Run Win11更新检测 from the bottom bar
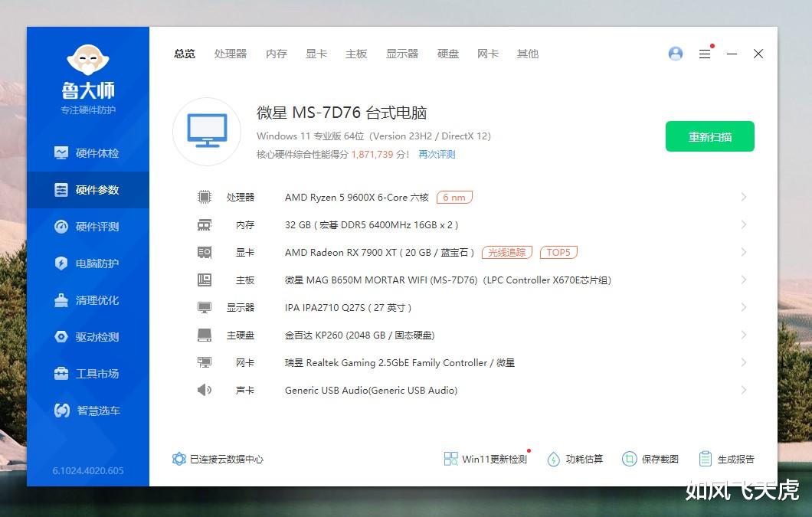Viewport: 812px width, 517px height. tap(486, 459)
